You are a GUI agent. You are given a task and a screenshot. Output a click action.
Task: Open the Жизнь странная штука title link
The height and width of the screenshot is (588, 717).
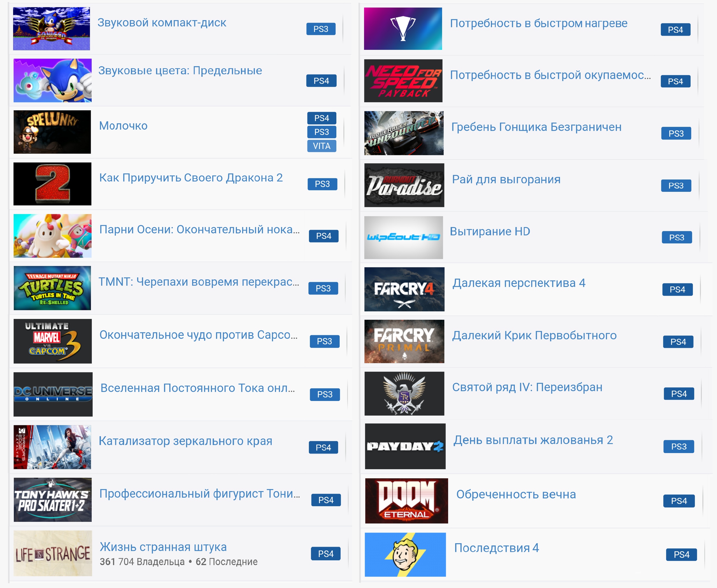(x=163, y=547)
